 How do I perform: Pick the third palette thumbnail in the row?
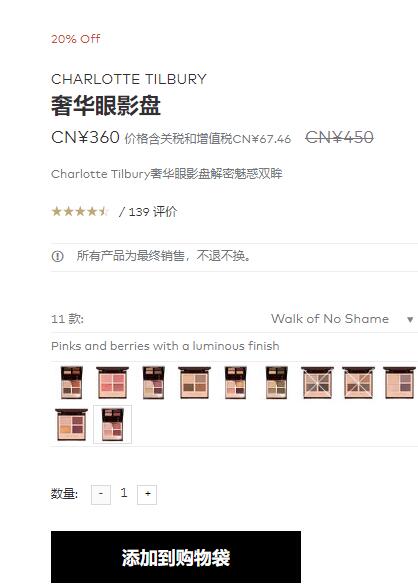[153, 383]
